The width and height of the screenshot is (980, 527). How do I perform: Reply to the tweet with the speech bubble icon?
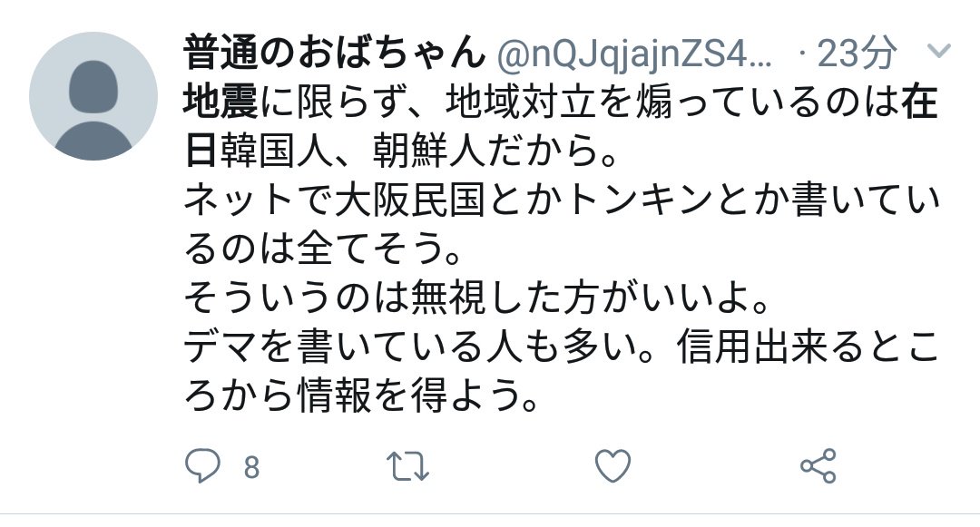202,466
